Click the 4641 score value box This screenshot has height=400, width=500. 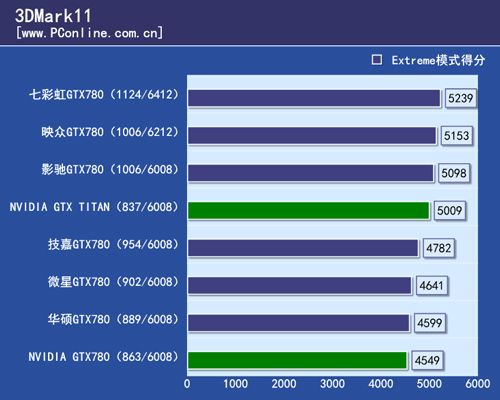click(431, 286)
